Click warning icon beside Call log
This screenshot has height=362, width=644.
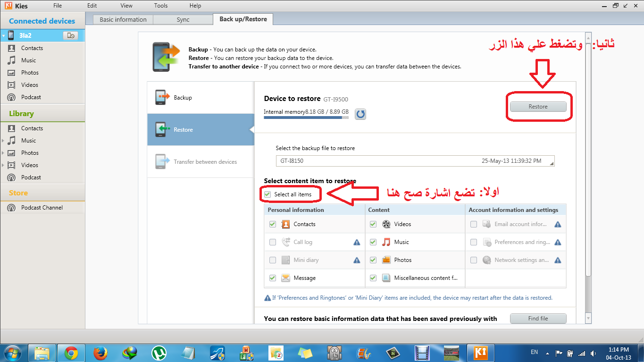tap(357, 242)
